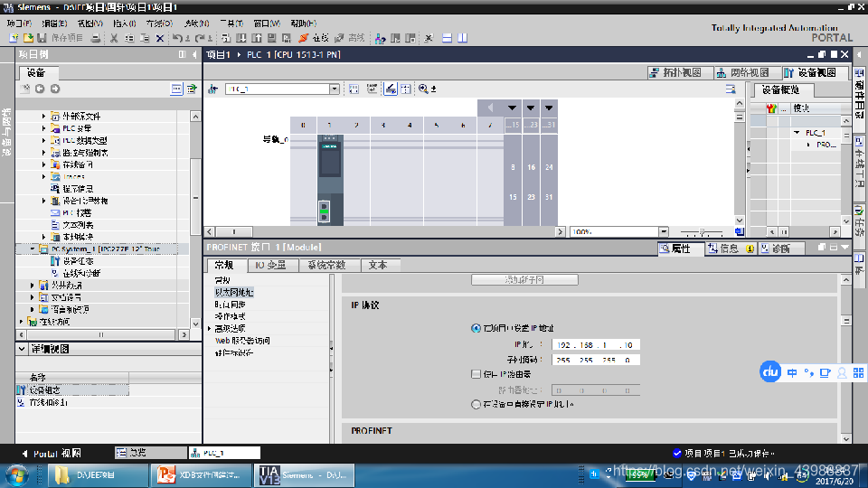Screen dimensions: 868x488
Task: Click the redo arrow icon
Action: tap(200, 38)
